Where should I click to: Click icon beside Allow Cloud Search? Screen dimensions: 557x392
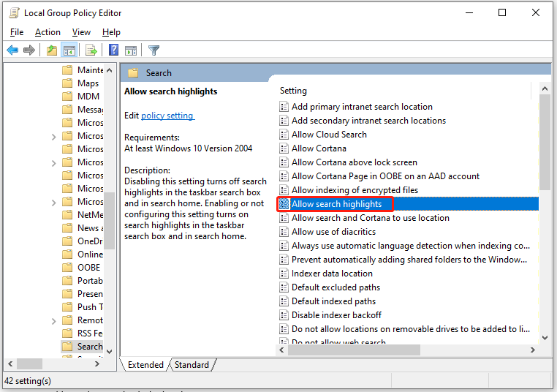click(x=284, y=135)
